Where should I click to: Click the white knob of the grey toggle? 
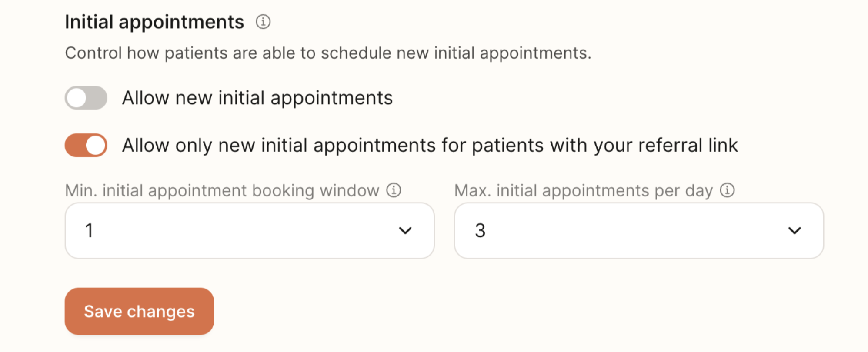pos(77,98)
